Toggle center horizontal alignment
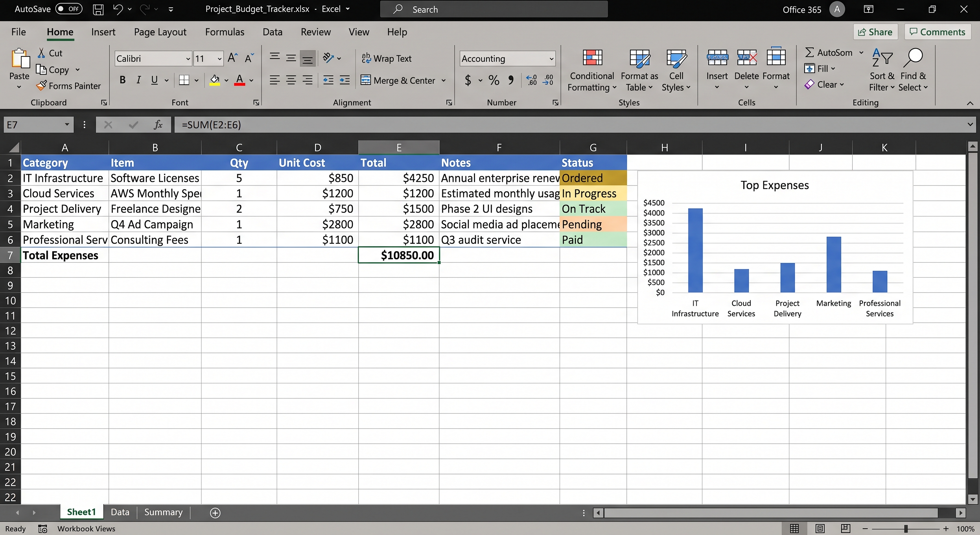 [291, 80]
